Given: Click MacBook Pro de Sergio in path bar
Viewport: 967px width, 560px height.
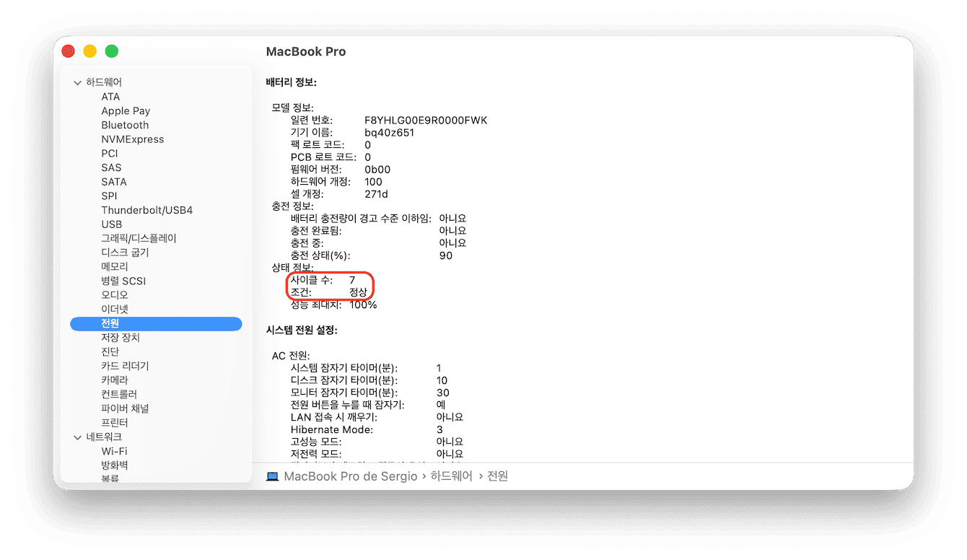Looking at the screenshot, I should pos(351,476).
